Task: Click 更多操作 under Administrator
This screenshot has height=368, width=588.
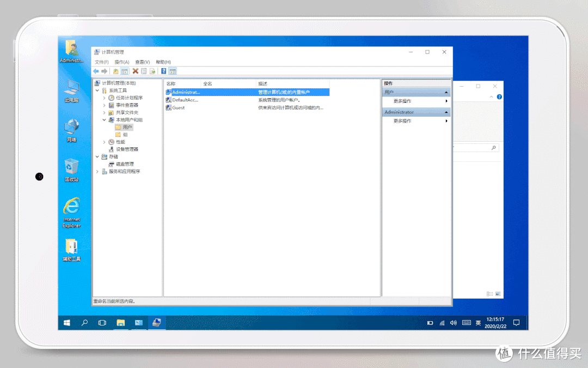Action: (x=402, y=121)
